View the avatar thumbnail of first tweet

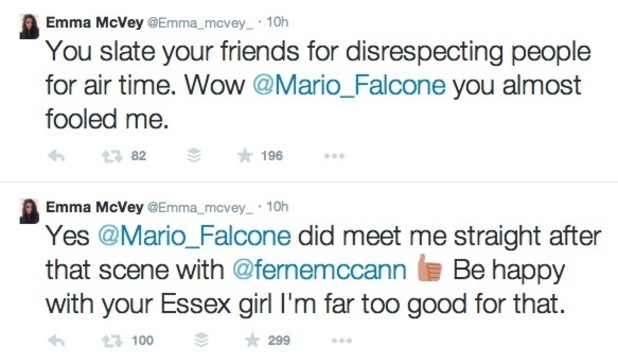pyautogui.click(x=30, y=26)
